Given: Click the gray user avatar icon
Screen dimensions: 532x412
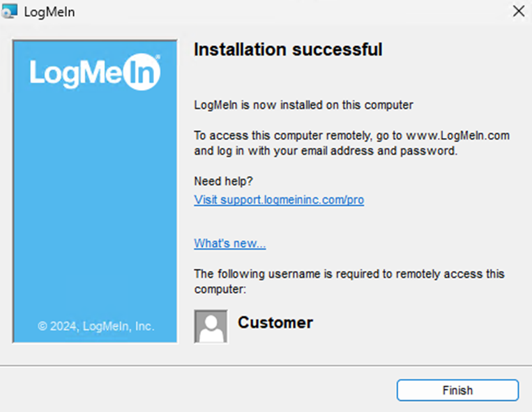Looking at the screenshot, I should [x=211, y=326].
